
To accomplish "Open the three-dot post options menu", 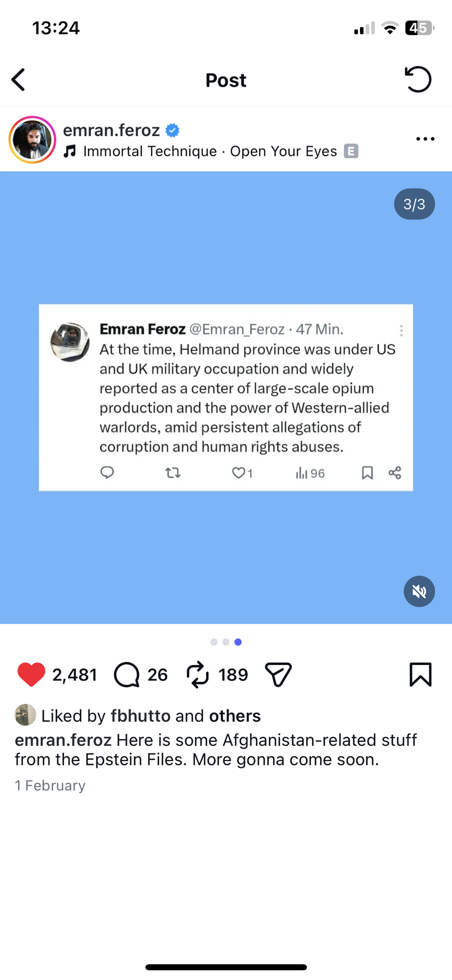I will pyautogui.click(x=425, y=139).
